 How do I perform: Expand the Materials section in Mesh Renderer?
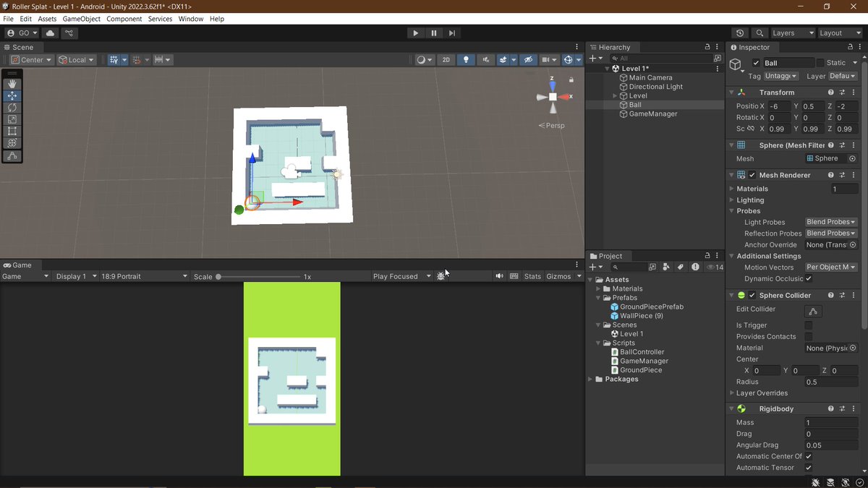(732, 188)
